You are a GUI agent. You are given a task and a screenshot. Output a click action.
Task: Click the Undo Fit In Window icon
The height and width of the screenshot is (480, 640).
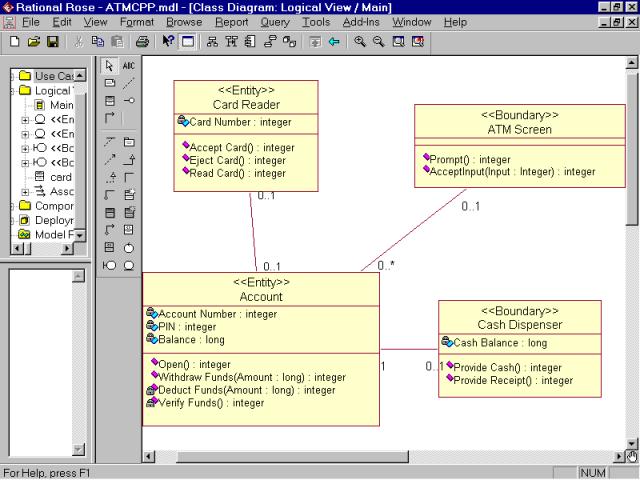(x=418, y=42)
